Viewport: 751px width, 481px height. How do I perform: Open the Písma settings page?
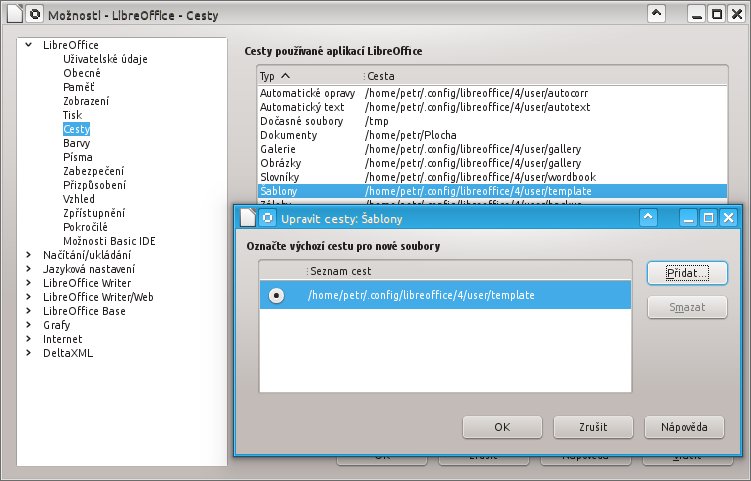(78, 157)
